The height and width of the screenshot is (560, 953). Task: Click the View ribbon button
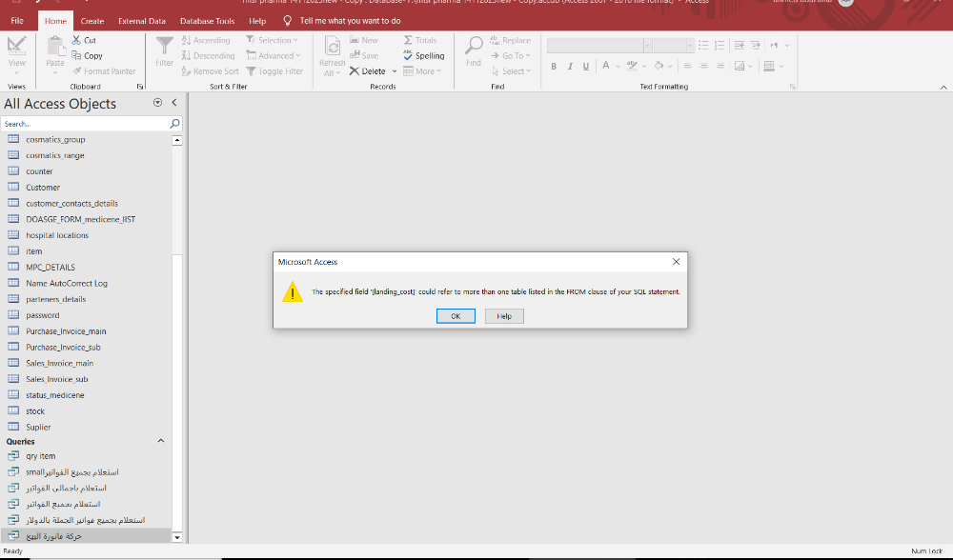(x=16, y=55)
